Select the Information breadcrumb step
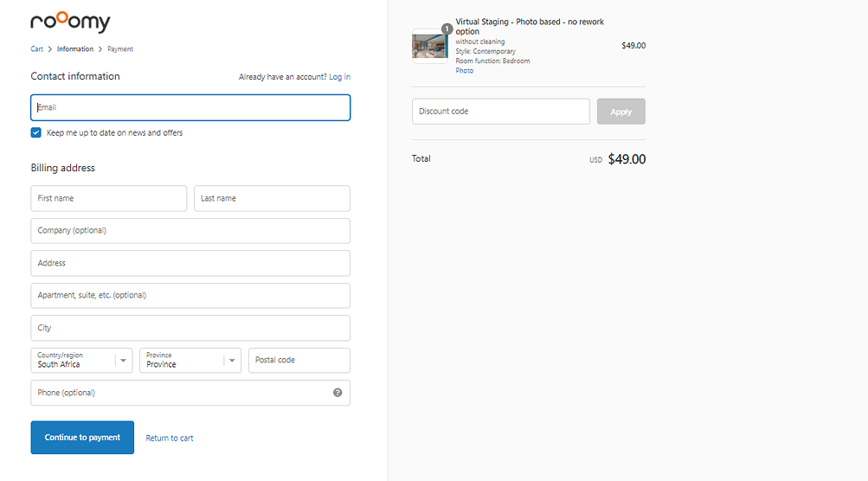This screenshot has height=481, width=868. click(75, 49)
